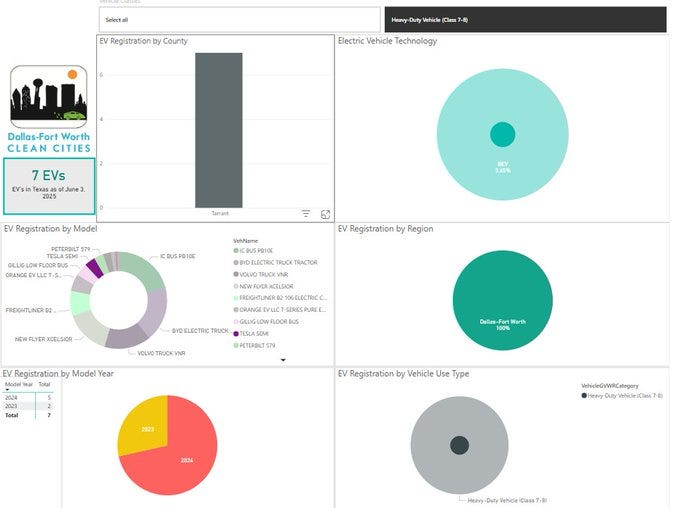Open focus mode icon on county chart

325,214
